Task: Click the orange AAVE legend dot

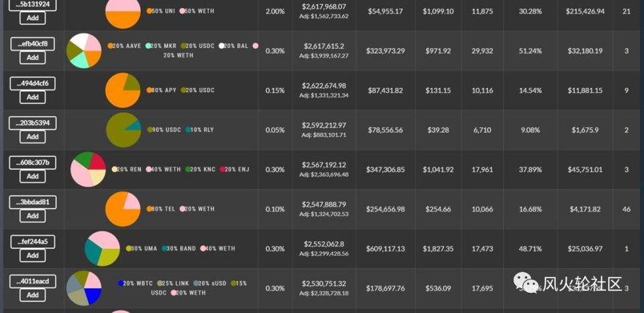Action: pyautogui.click(x=111, y=46)
